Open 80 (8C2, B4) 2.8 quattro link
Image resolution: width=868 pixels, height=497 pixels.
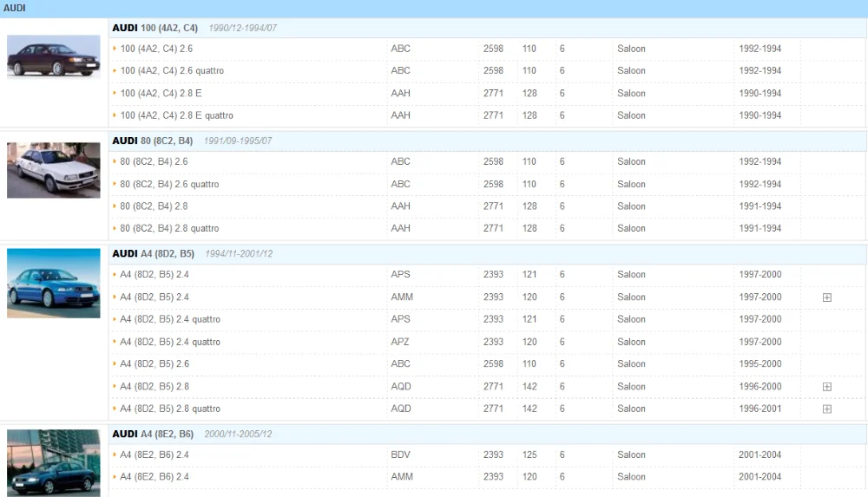coord(169,229)
